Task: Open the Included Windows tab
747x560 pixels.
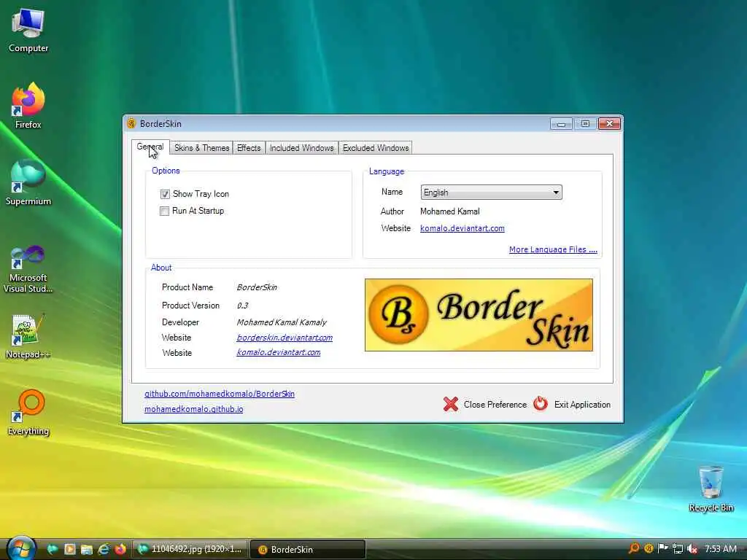Action: tap(301, 148)
